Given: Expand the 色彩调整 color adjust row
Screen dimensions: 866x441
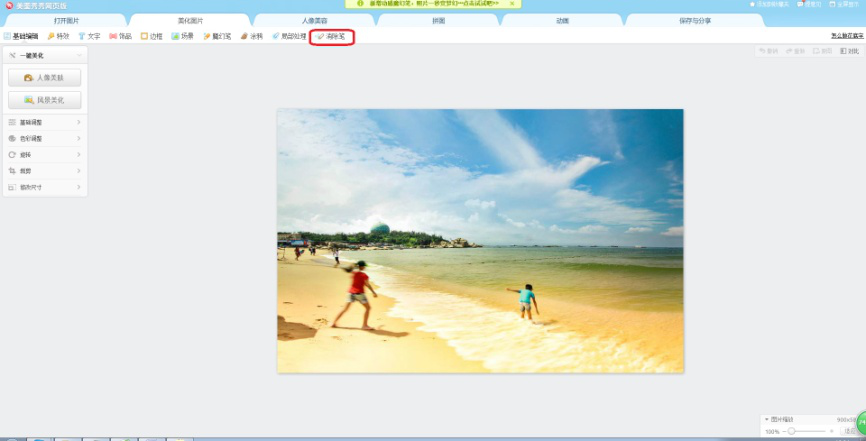Looking at the screenshot, I should pyautogui.click(x=45, y=138).
